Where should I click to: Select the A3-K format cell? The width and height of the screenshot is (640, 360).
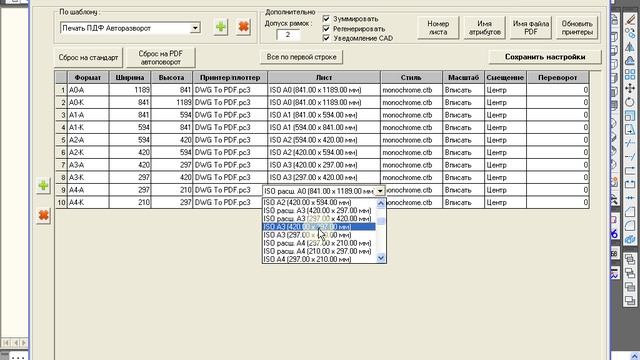click(x=88, y=178)
